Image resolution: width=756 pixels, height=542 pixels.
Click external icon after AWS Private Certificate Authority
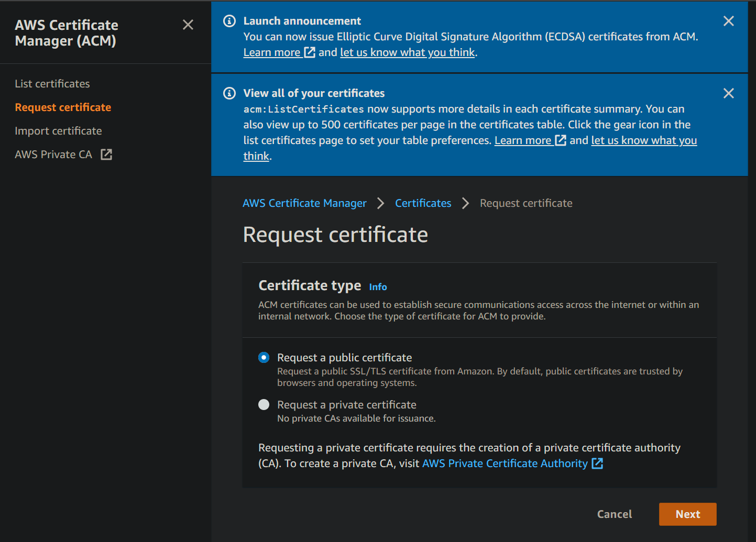click(597, 463)
